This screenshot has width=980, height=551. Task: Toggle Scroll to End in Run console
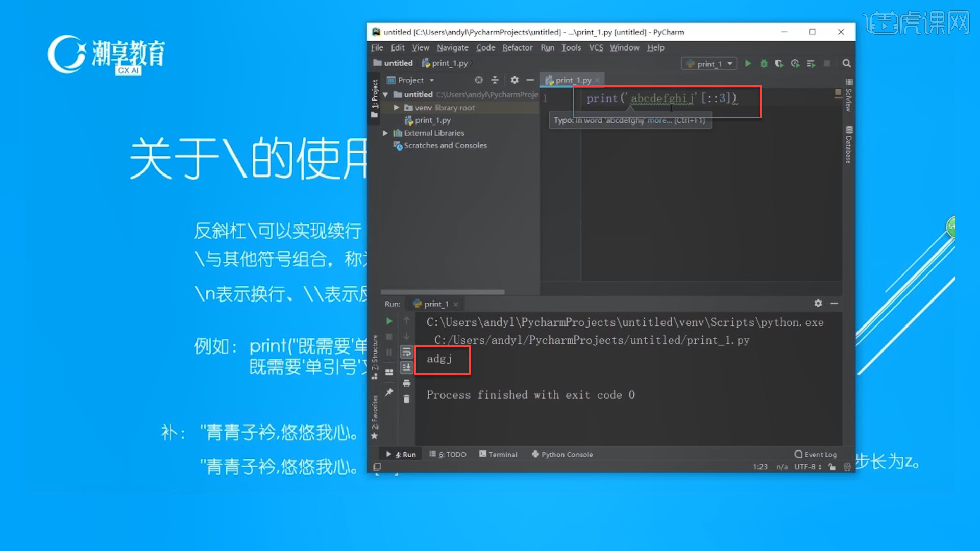(x=407, y=367)
